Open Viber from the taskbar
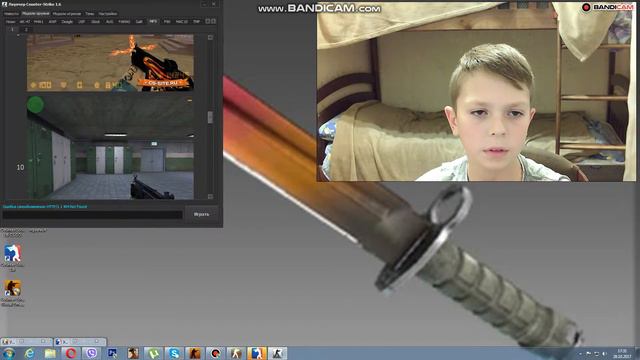640x360 pixels. pos(91,353)
